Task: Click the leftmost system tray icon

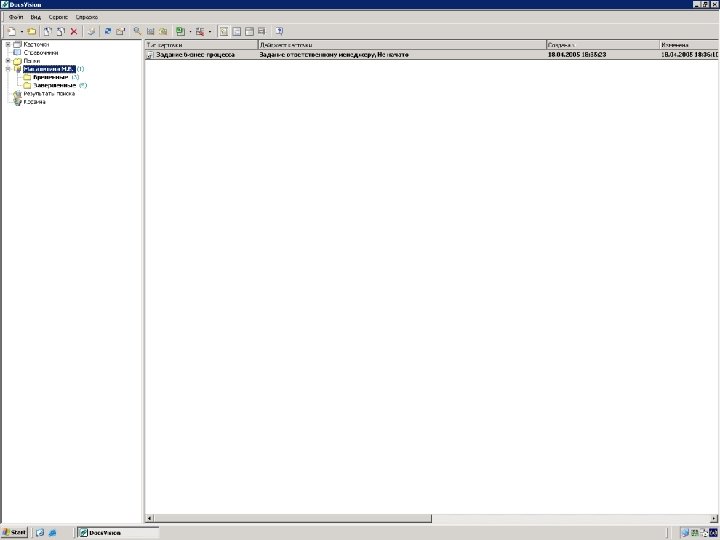Action: click(x=685, y=533)
